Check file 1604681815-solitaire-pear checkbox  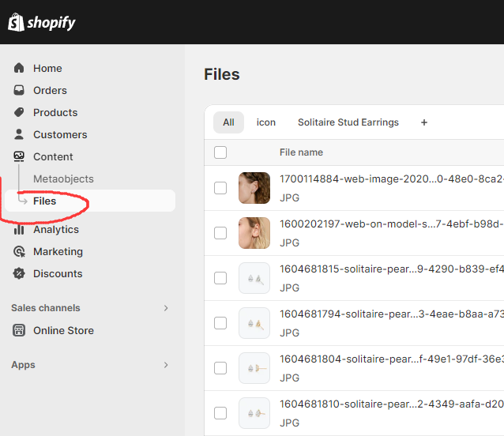(x=220, y=278)
